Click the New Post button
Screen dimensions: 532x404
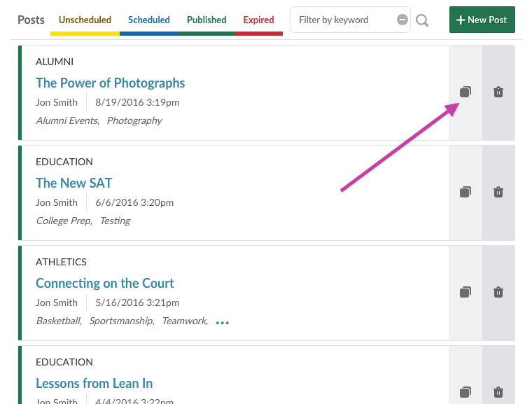[x=482, y=20]
